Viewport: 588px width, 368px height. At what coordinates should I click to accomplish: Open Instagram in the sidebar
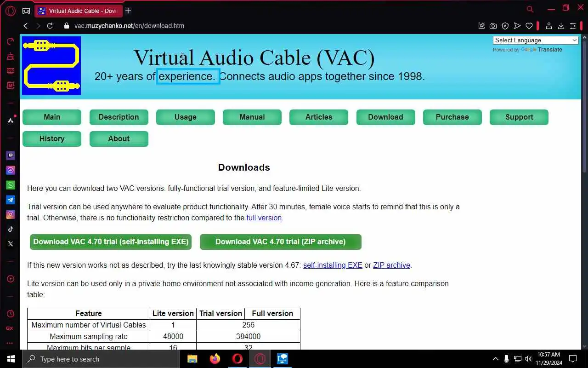pos(10,214)
